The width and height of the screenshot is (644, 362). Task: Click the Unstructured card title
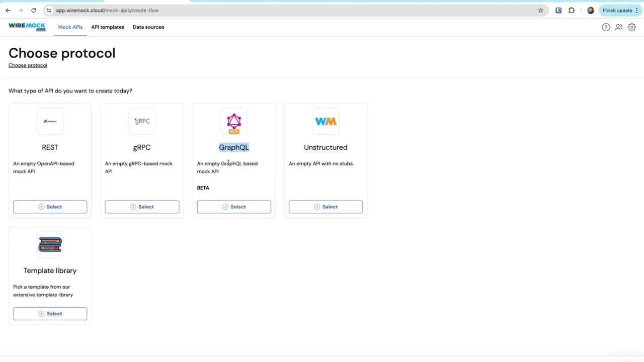[x=326, y=147]
